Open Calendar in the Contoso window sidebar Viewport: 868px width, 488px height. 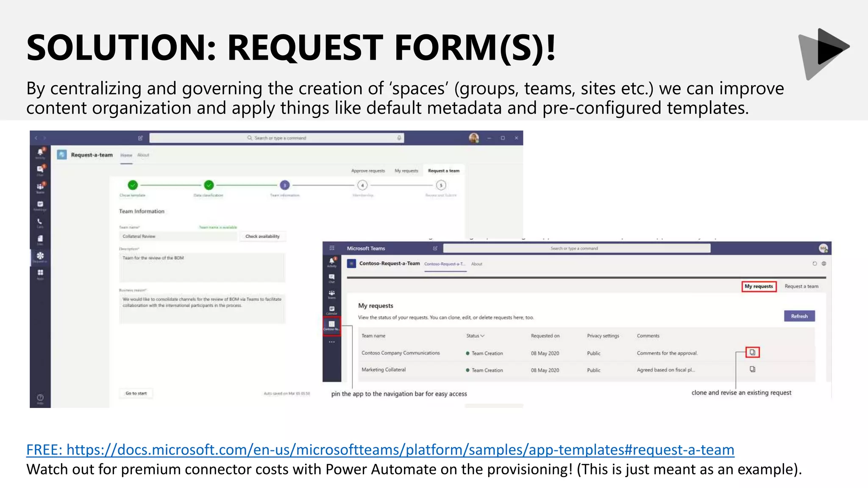[x=332, y=310]
